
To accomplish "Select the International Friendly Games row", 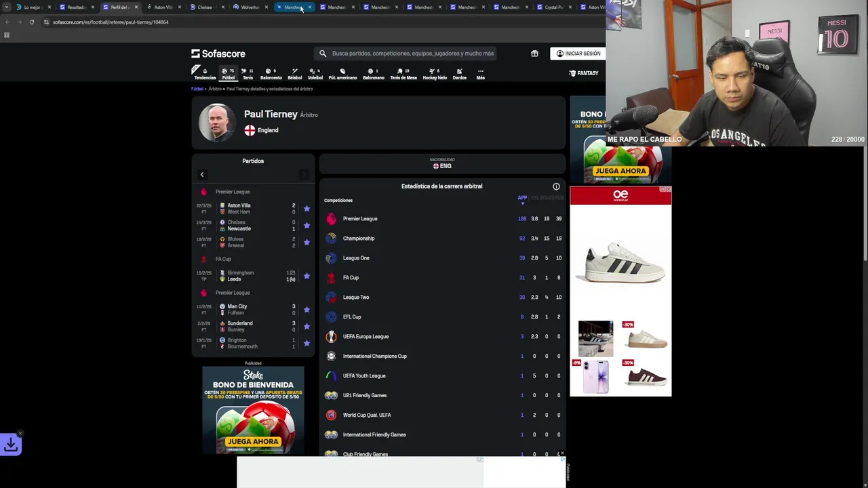I will point(442,435).
